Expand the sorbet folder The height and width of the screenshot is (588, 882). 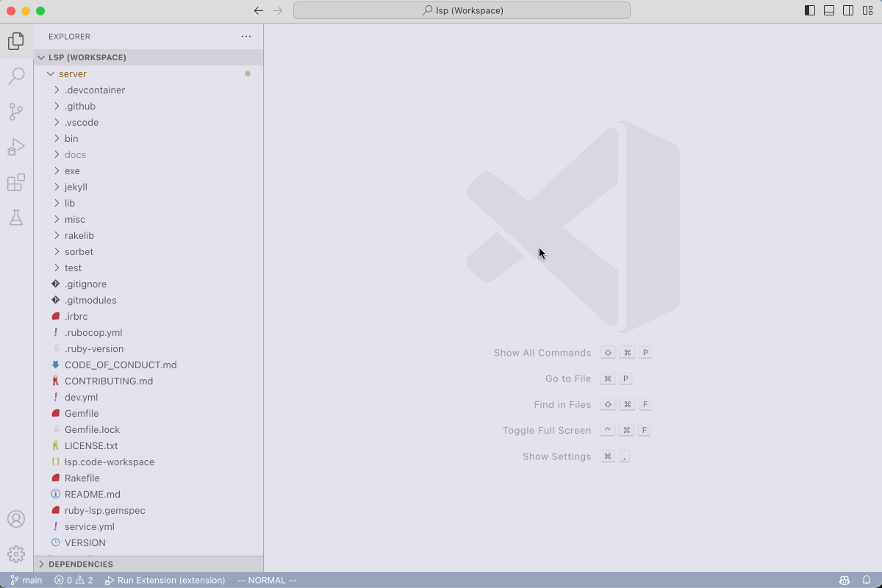click(x=148, y=251)
